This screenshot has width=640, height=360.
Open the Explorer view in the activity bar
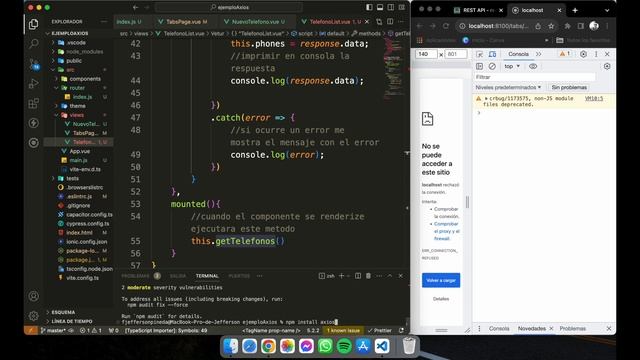coord(33,24)
